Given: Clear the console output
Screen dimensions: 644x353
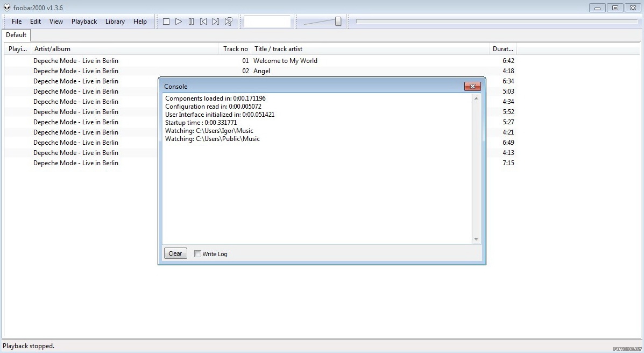Looking at the screenshot, I should [x=175, y=253].
